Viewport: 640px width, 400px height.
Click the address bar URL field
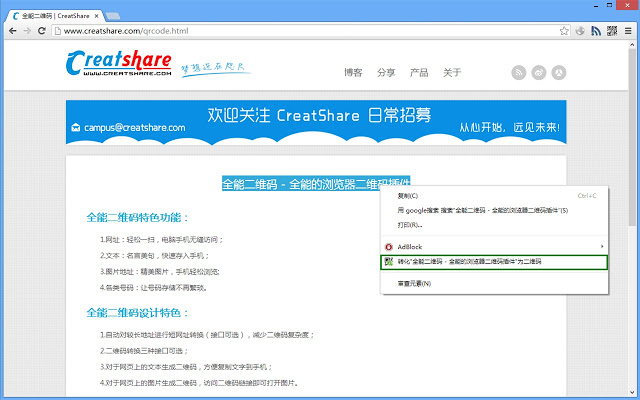tap(310, 31)
